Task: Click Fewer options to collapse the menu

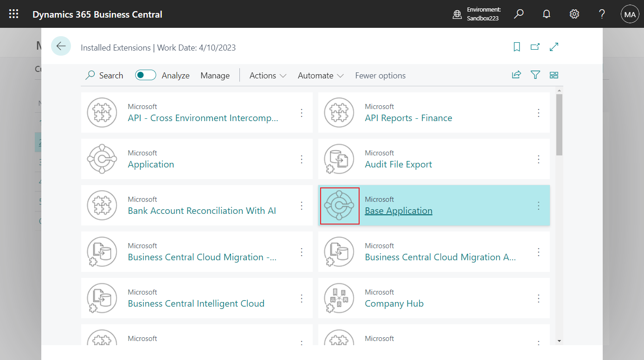Action: pos(380,75)
